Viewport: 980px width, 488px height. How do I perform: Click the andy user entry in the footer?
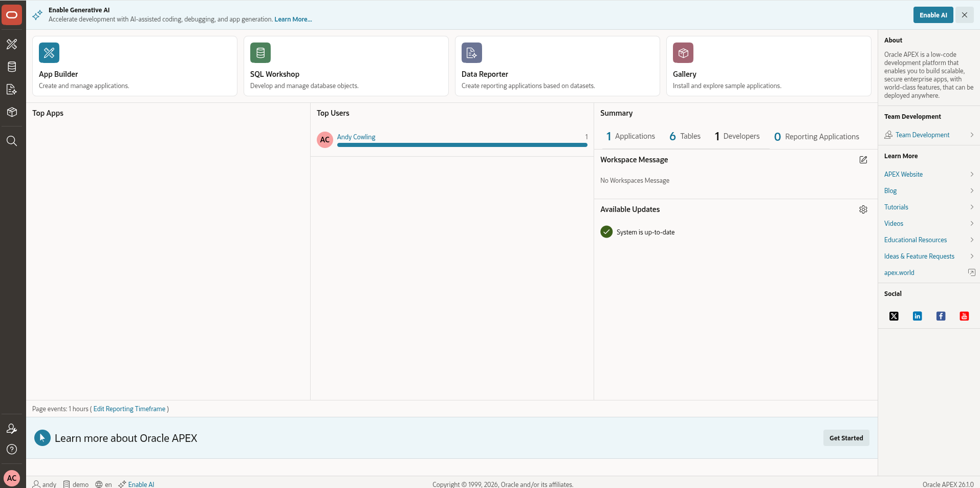pos(45,484)
